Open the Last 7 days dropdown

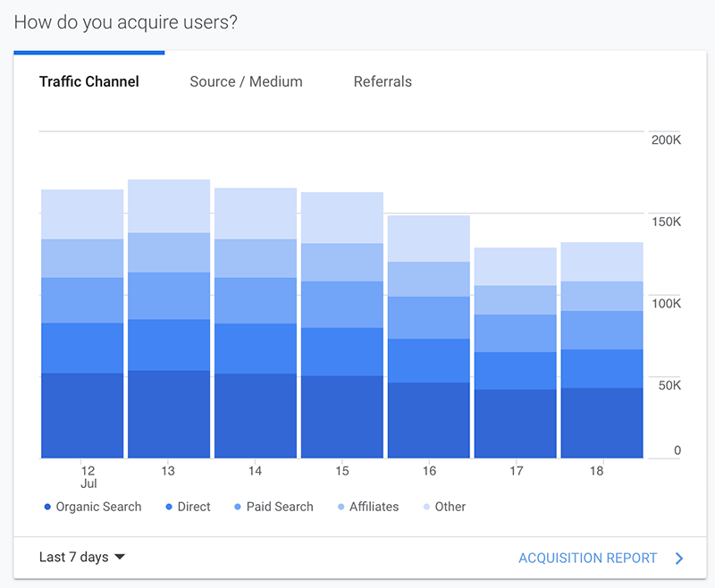click(74, 557)
